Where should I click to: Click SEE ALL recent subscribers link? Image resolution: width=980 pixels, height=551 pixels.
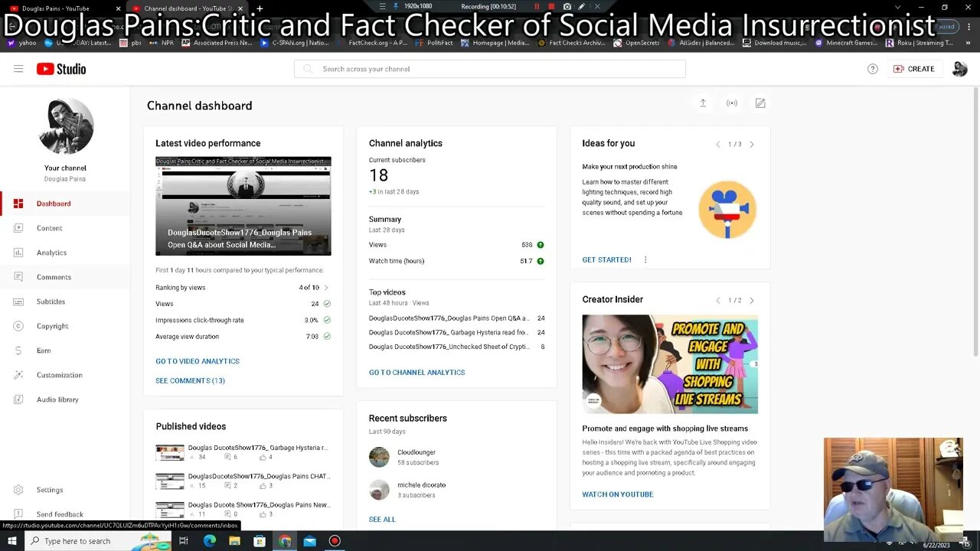[x=382, y=520]
